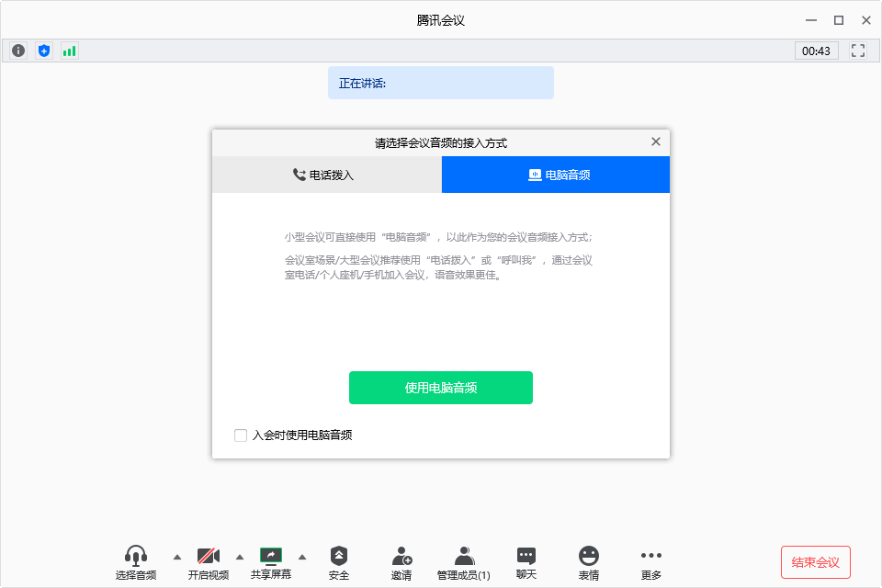Close the audio selection dialog
882x588 pixels.
pos(656,141)
